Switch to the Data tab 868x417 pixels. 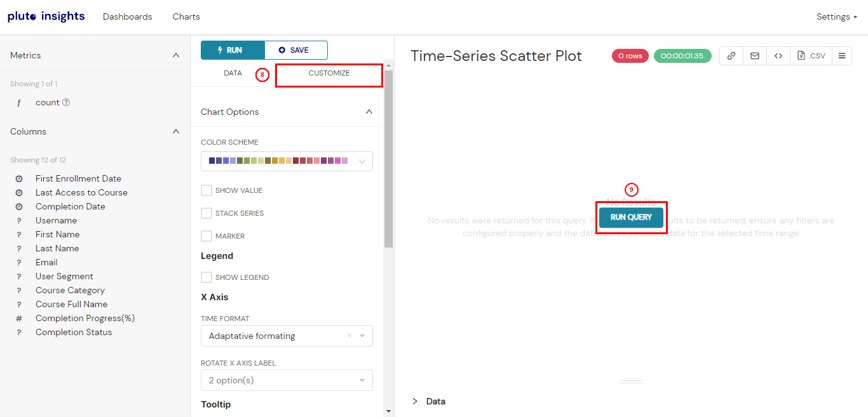point(233,73)
